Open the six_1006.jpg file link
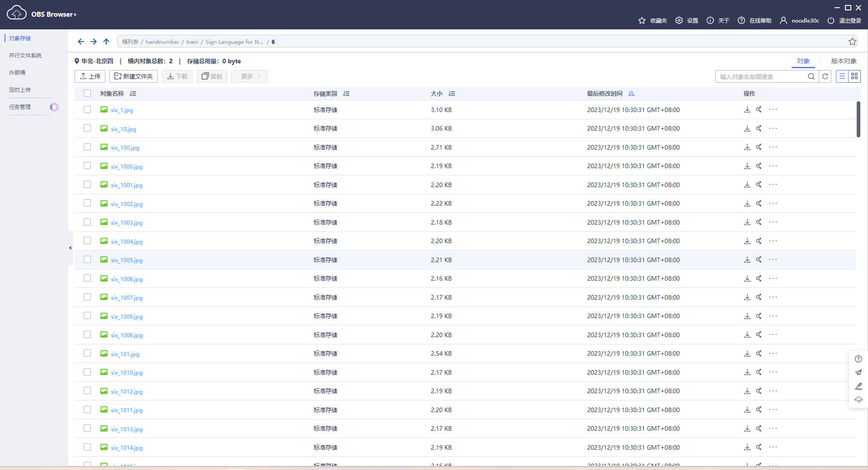This screenshot has width=868, height=470. tap(127, 335)
